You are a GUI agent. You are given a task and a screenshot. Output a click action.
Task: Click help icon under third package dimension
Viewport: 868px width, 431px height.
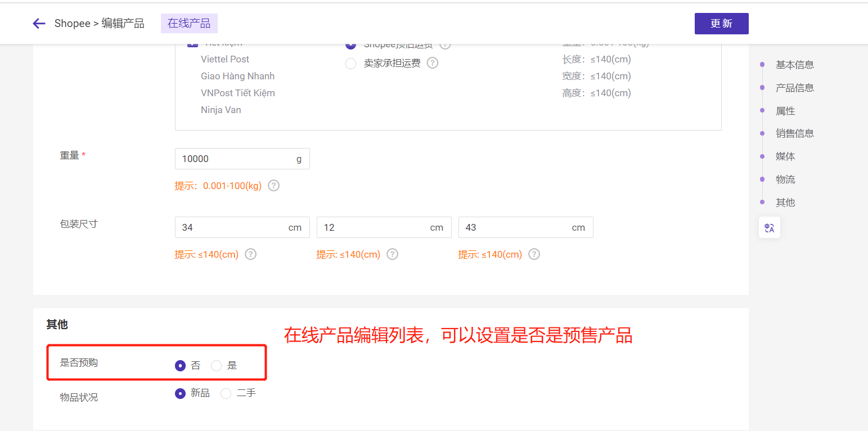pos(534,254)
